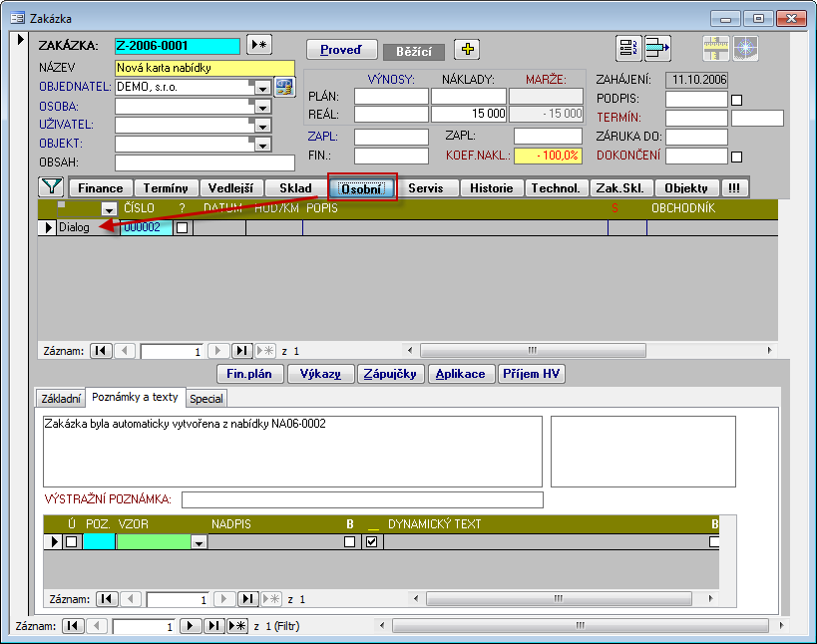Open the customer card icon next to Objednatel

point(285,87)
